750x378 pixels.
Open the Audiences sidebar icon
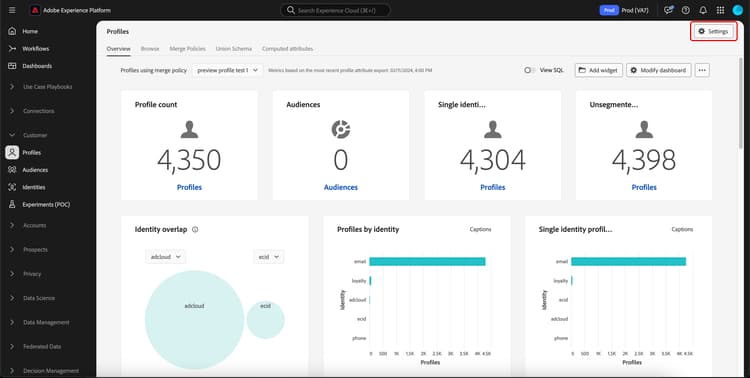[12, 170]
